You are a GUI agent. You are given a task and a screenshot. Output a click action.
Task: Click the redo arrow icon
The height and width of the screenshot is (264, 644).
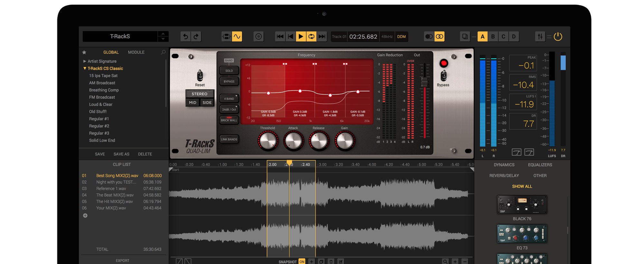click(196, 37)
